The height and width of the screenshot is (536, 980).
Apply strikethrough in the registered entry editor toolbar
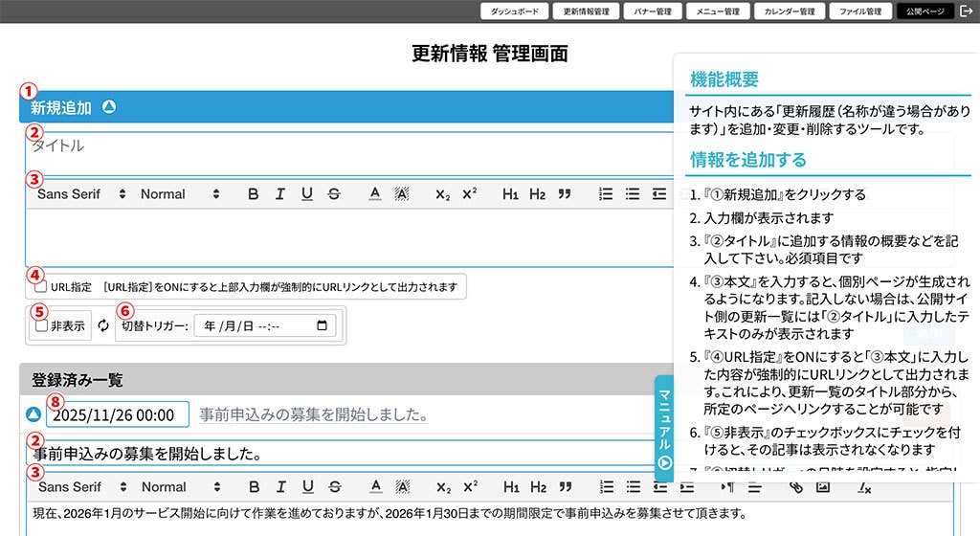tap(335, 487)
